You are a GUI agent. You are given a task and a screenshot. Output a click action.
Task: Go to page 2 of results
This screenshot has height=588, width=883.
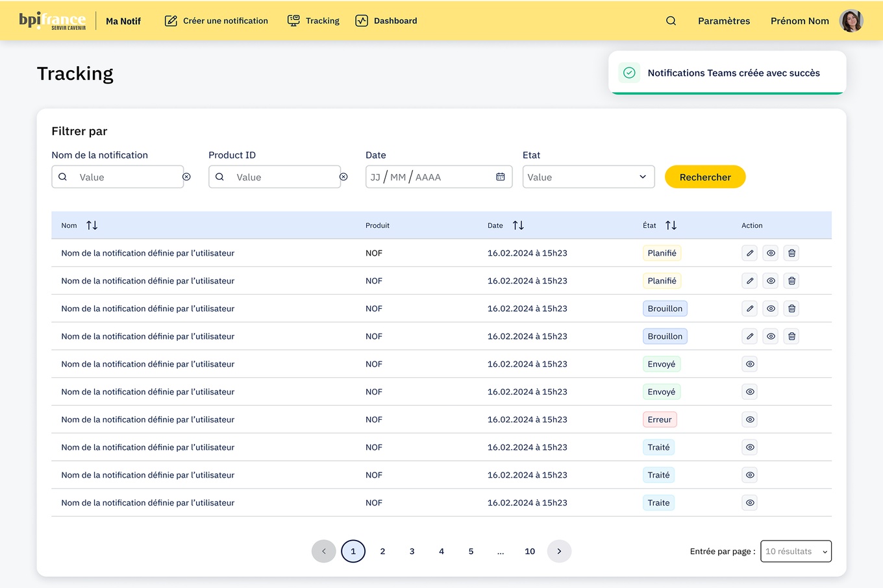click(382, 551)
